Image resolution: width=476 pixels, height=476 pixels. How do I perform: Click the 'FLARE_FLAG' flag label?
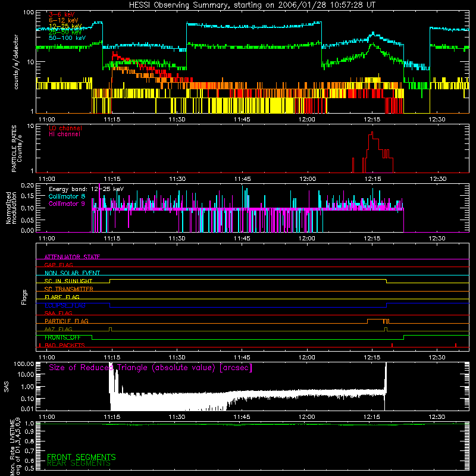(62, 297)
